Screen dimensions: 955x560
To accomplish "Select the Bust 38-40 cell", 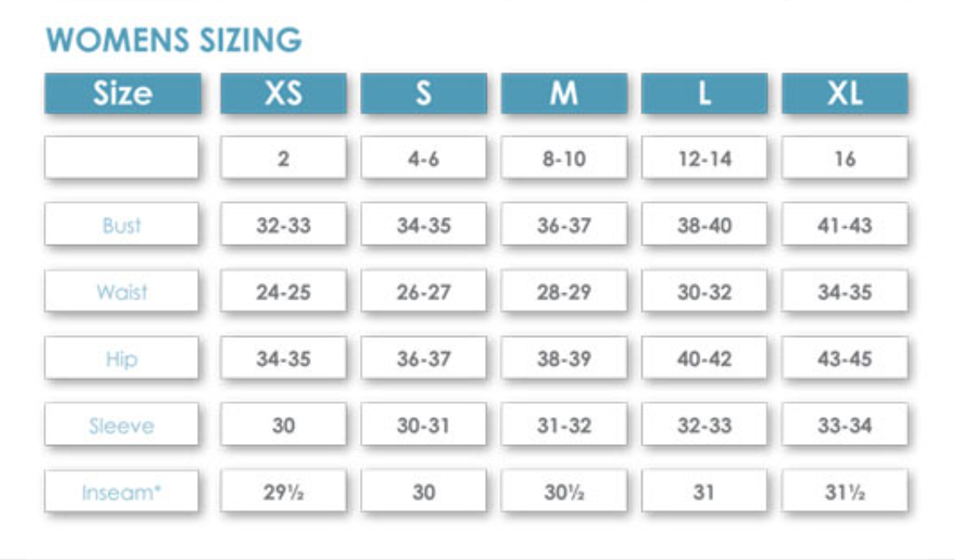I will 704,225.
